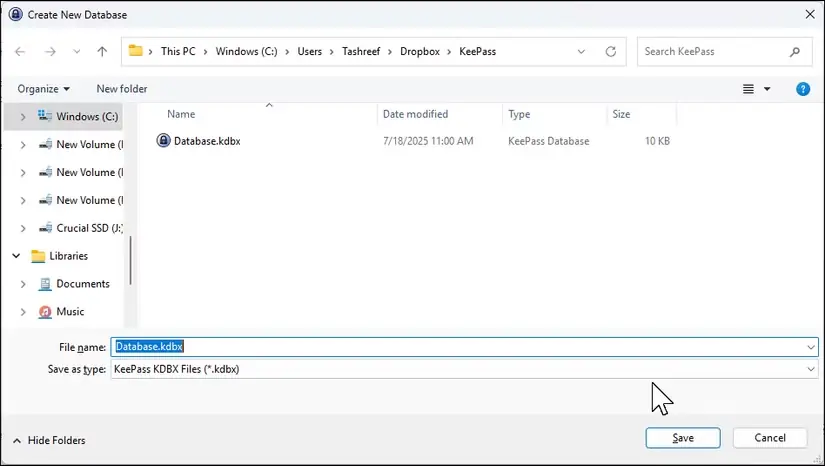Image resolution: width=825 pixels, height=466 pixels.
Task: Click the Libraries folder icon
Action: 38,256
